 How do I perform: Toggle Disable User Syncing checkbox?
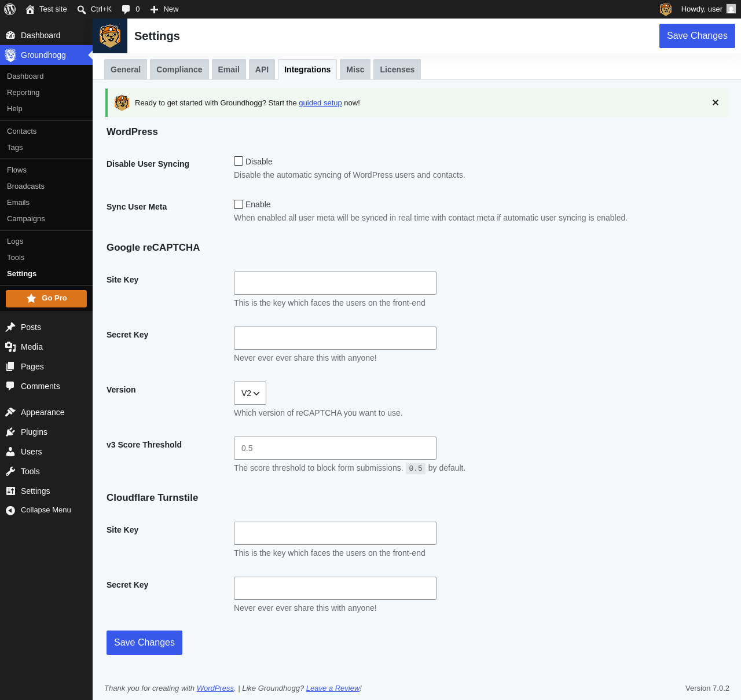[x=239, y=161]
